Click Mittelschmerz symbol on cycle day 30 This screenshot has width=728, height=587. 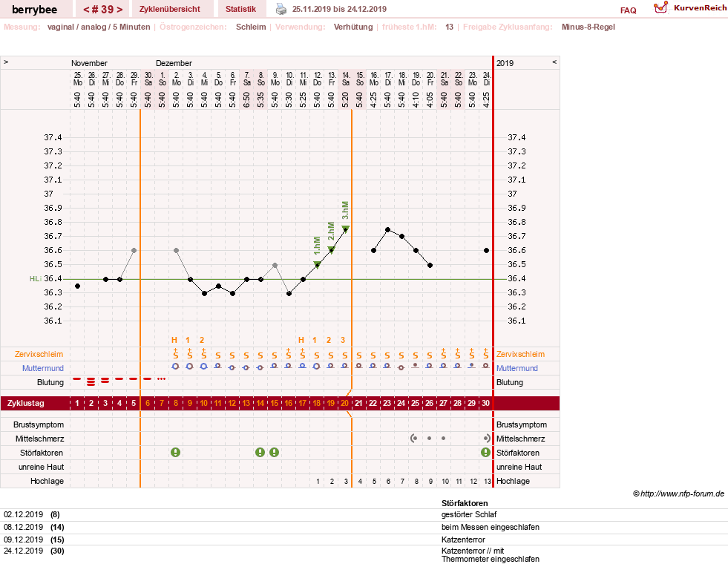click(487, 438)
